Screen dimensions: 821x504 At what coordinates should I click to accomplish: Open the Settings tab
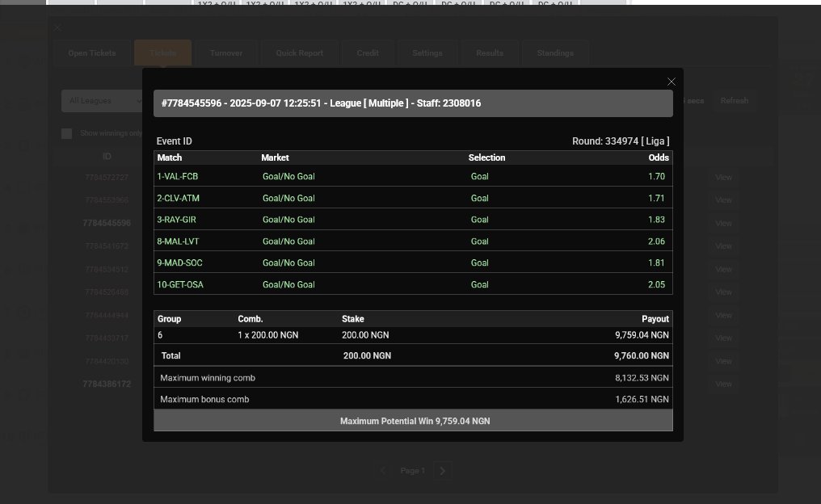427,52
